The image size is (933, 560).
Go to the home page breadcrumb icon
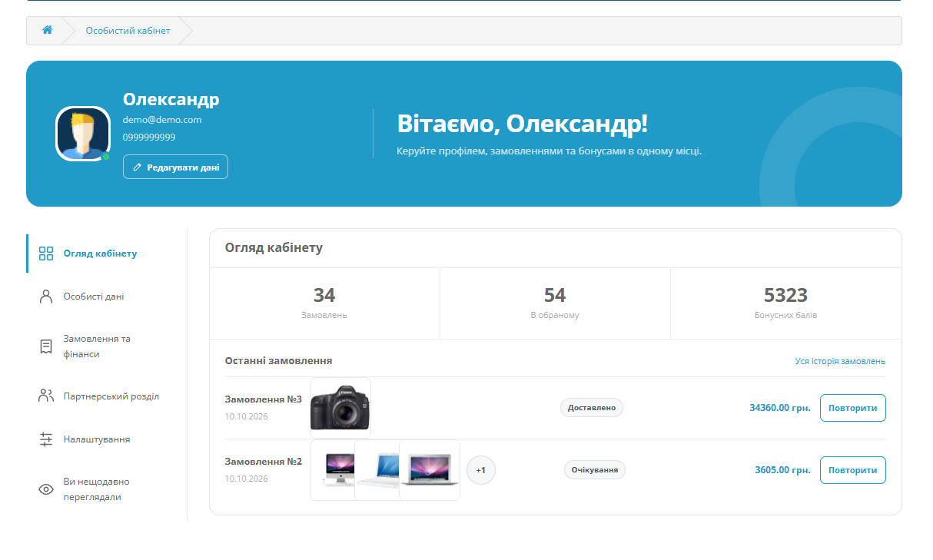tap(48, 30)
